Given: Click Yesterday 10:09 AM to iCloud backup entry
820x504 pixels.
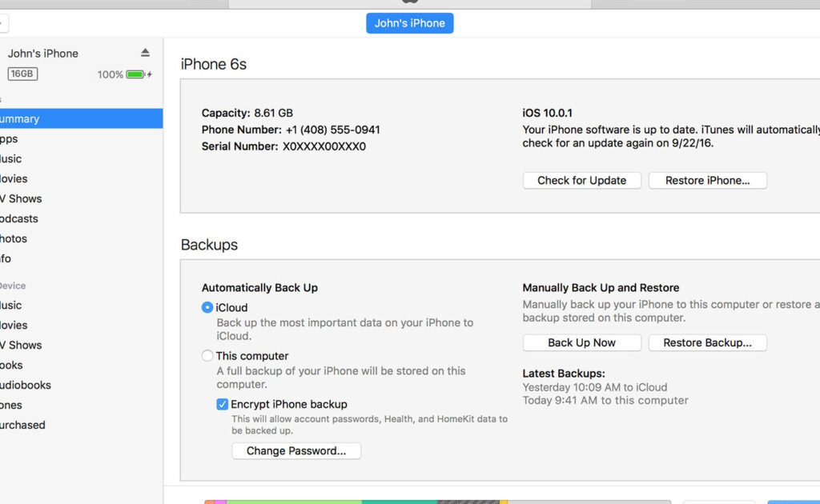Looking at the screenshot, I should (x=595, y=387).
